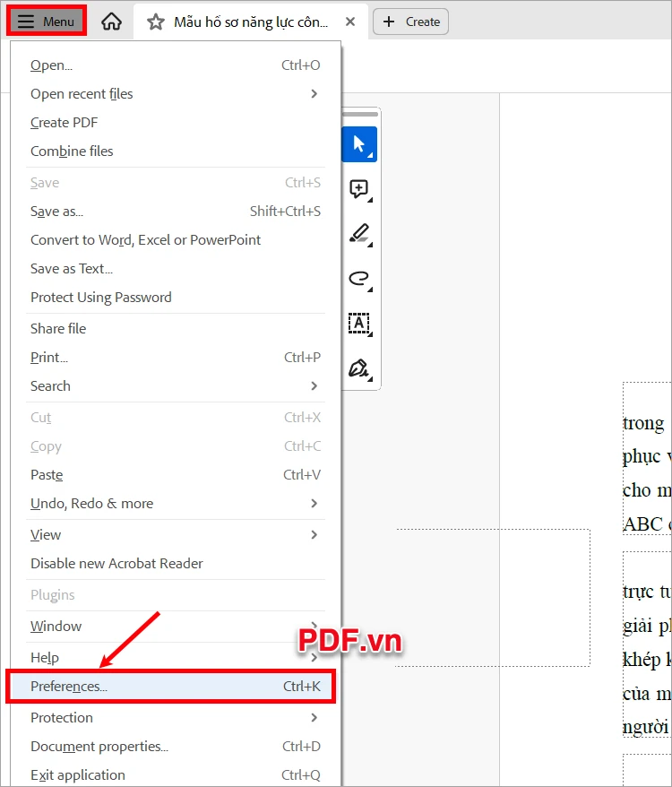This screenshot has width=672, height=787.
Task: Open the fill and sign pen tool
Action: pos(359,369)
